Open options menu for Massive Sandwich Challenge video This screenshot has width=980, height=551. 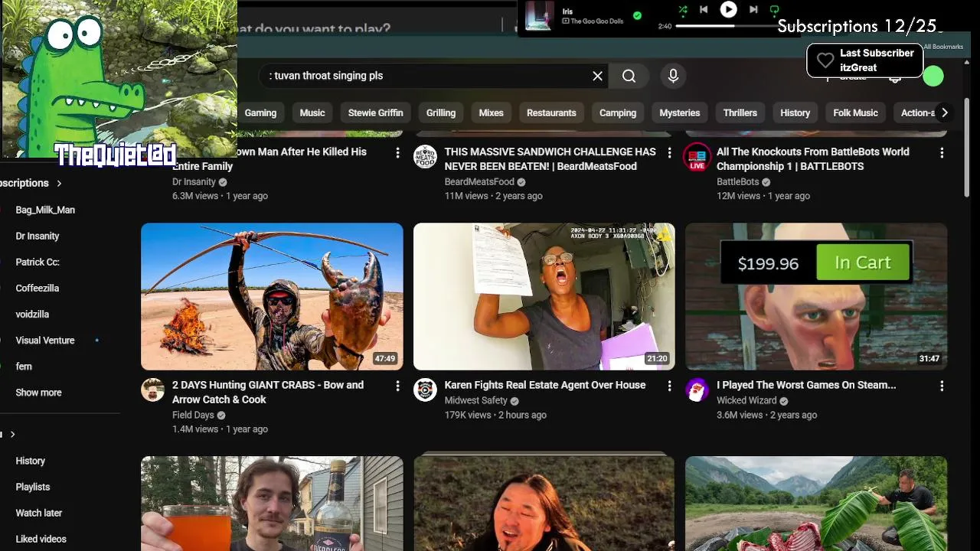tap(669, 153)
